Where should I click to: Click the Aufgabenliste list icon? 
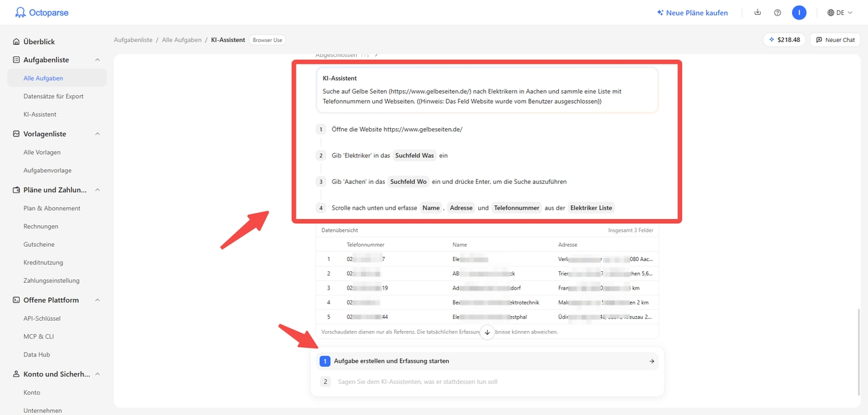coord(16,60)
